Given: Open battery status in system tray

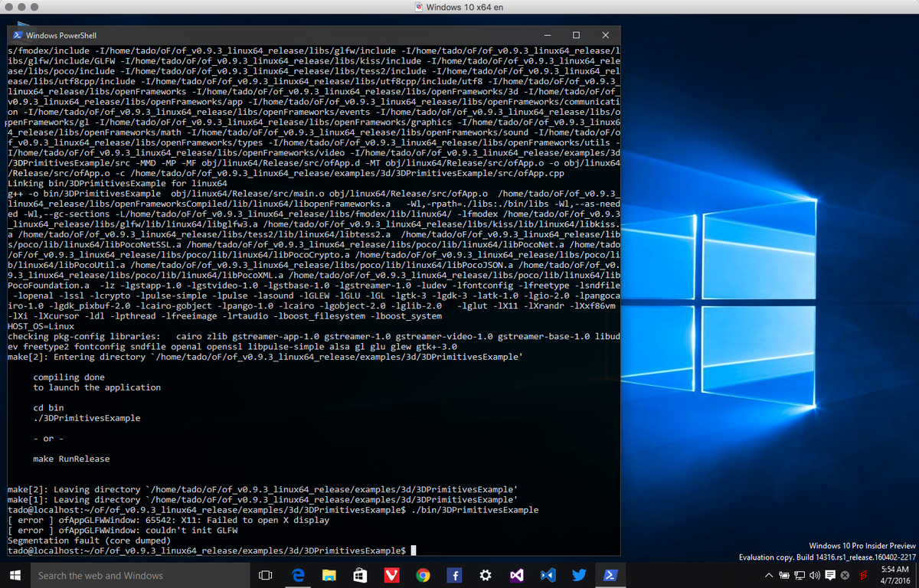Looking at the screenshot, I should tap(783, 575).
